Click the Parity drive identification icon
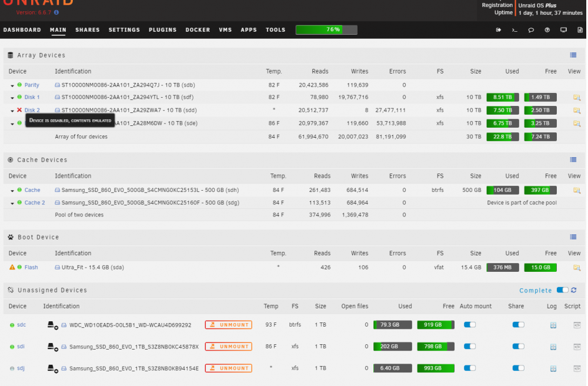Image resolution: width=588 pixels, height=386 pixels. click(x=58, y=85)
